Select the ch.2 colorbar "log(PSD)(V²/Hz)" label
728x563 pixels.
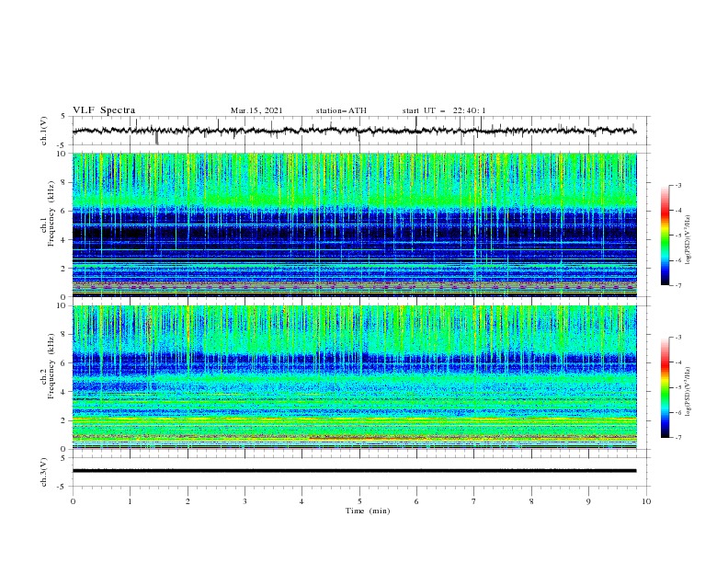tap(688, 392)
